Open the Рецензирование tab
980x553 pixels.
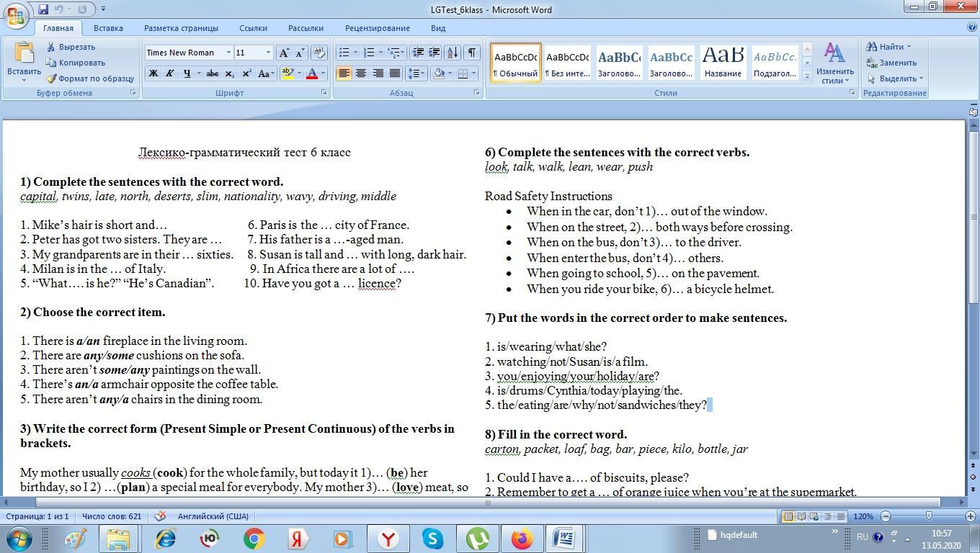(377, 28)
